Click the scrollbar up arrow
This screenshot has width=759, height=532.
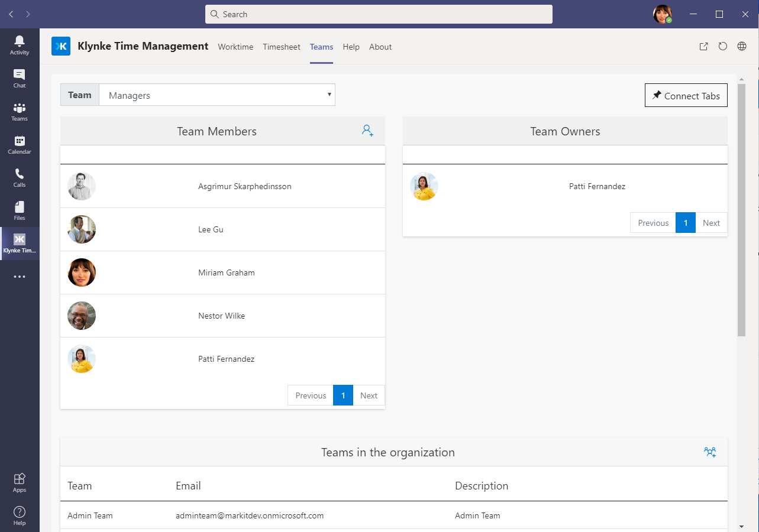coord(742,79)
